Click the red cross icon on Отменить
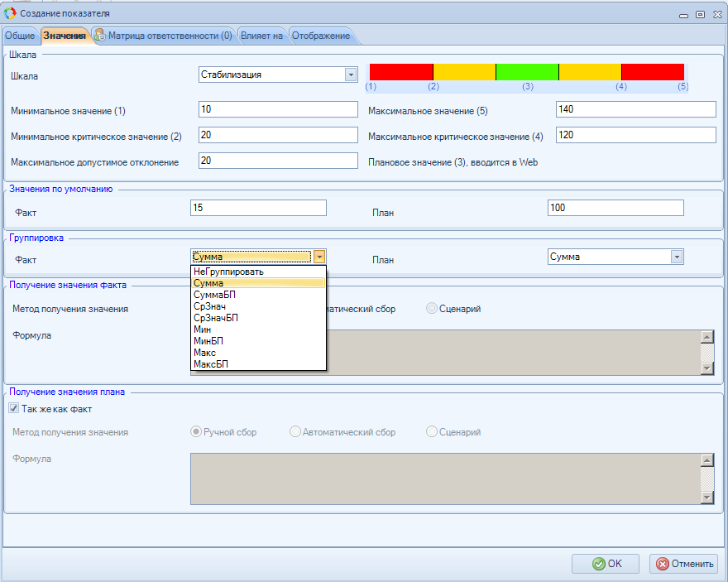The width and height of the screenshot is (728, 582). pyautogui.click(x=662, y=564)
